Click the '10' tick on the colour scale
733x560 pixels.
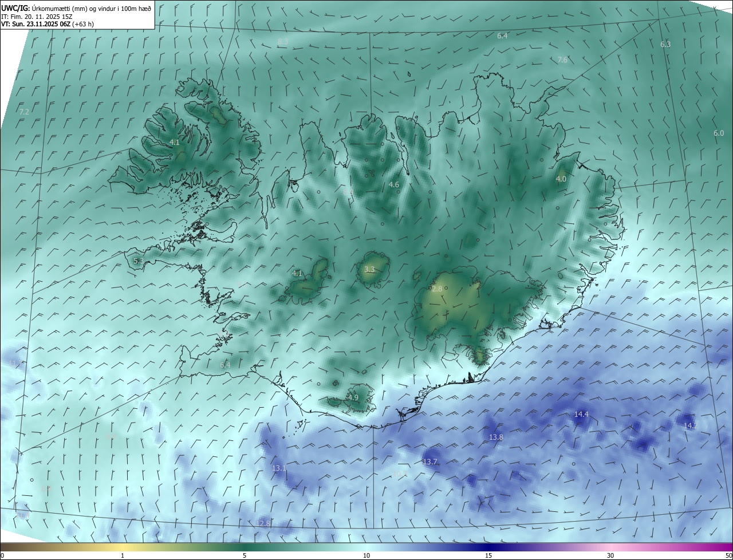(366, 556)
